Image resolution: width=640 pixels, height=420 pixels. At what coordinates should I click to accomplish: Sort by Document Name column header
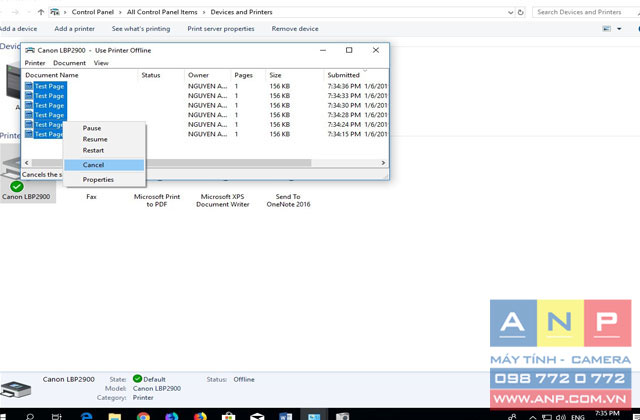click(x=80, y=75)
